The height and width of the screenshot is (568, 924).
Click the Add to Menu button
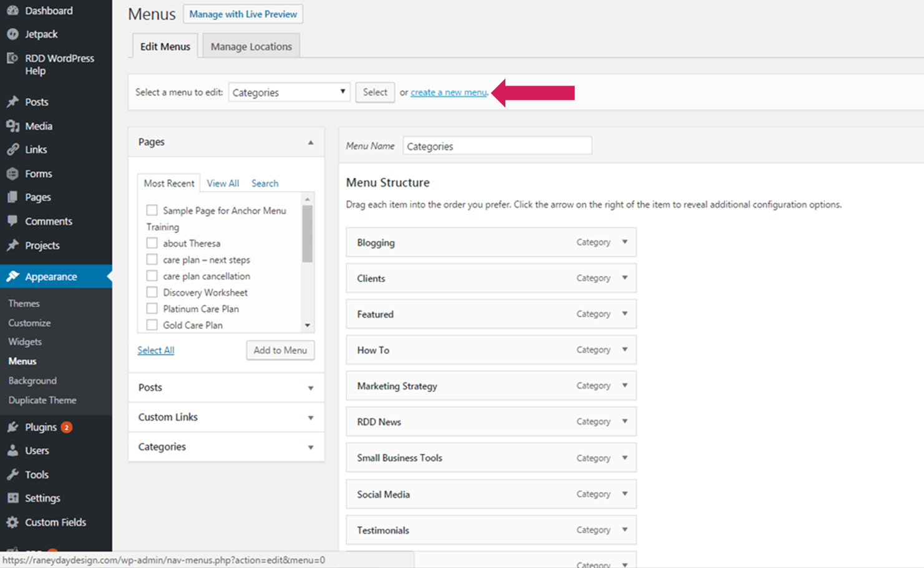(280, 350)
